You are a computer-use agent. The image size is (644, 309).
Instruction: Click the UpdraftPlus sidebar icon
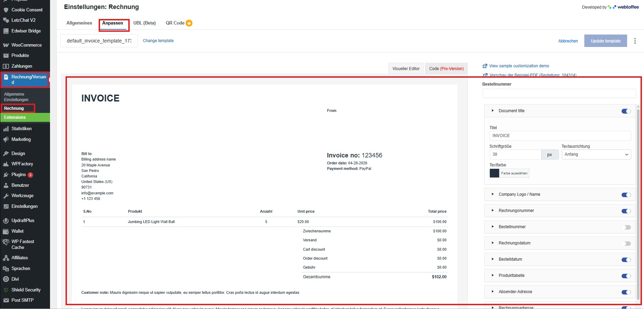pyautogui.click(x=6, y=220)
